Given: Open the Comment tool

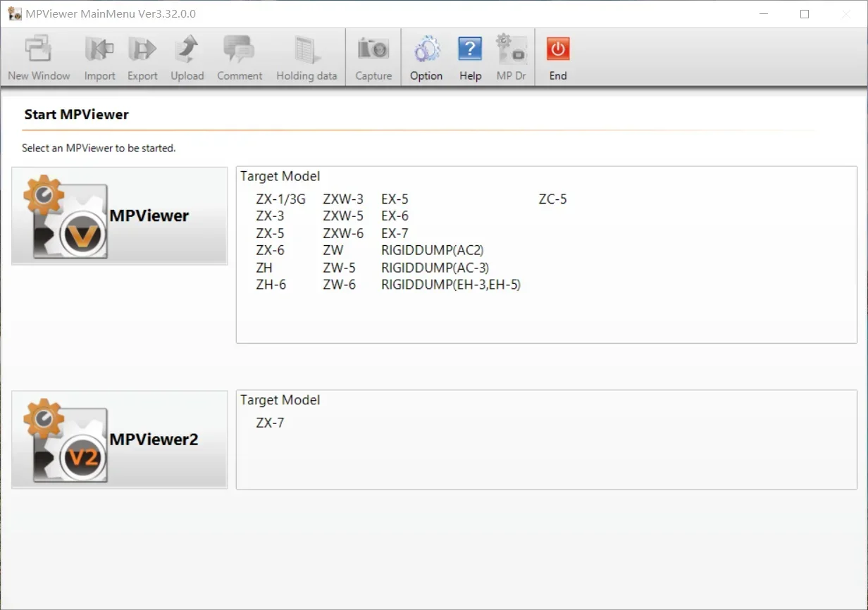Looking at the screenshot, I should (239, 49).
